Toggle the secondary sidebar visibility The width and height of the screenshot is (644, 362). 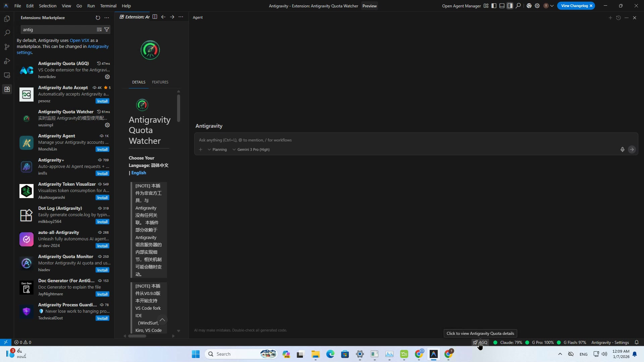tap(510, 6)
